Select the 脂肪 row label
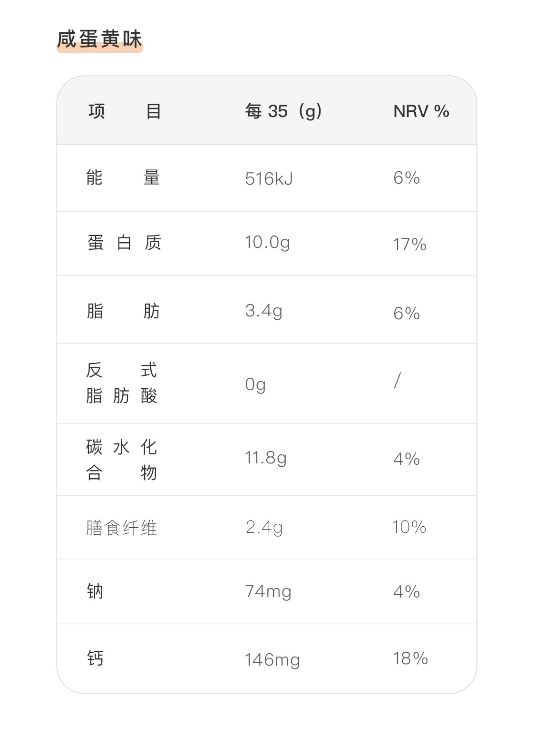Image resolution: width=535 pixels, height=756 pixels. [x=123, y=311]
